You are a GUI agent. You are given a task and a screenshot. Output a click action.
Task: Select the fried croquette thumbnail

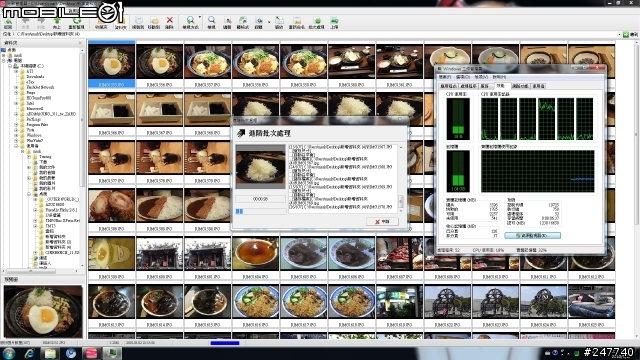point(111,205)
